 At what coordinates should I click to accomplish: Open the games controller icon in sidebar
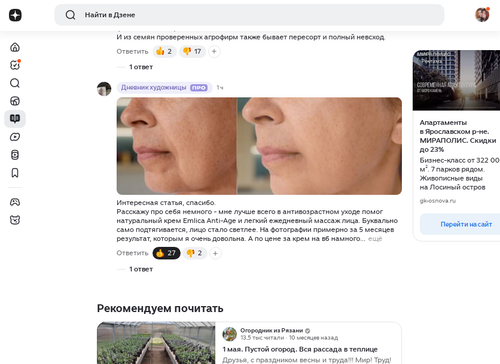click(x=15, y=202)
